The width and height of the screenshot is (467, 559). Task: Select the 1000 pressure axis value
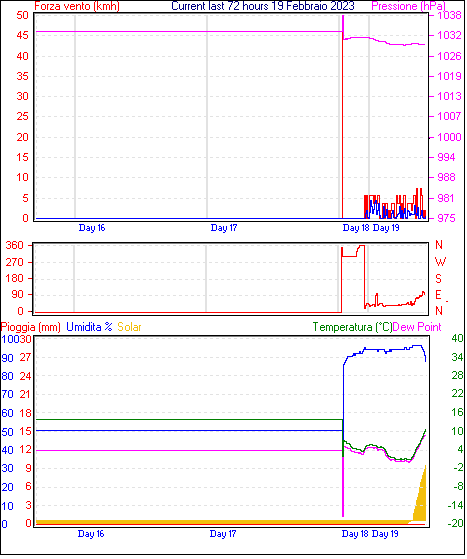(449, 137)
